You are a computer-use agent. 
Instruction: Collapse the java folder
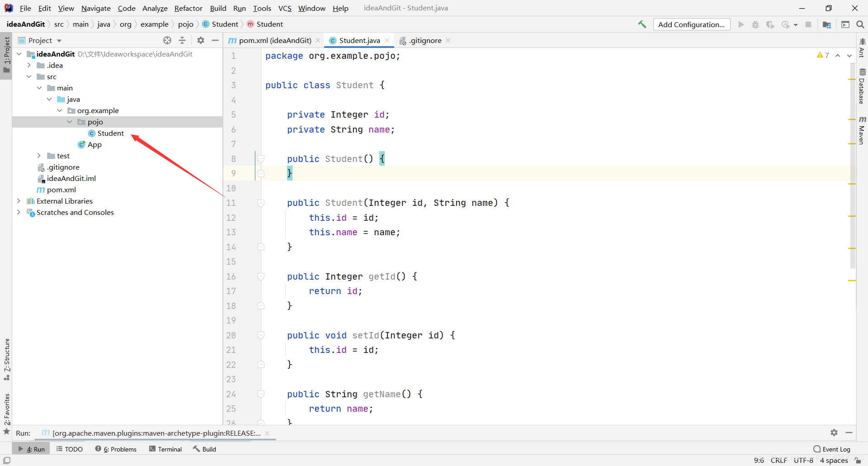tap(49, 99)
